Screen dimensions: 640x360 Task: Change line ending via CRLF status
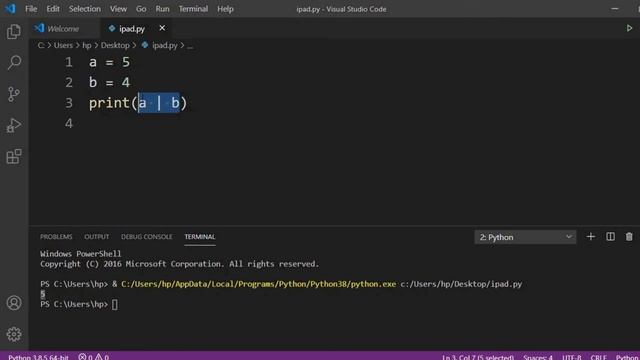point(598,357)
